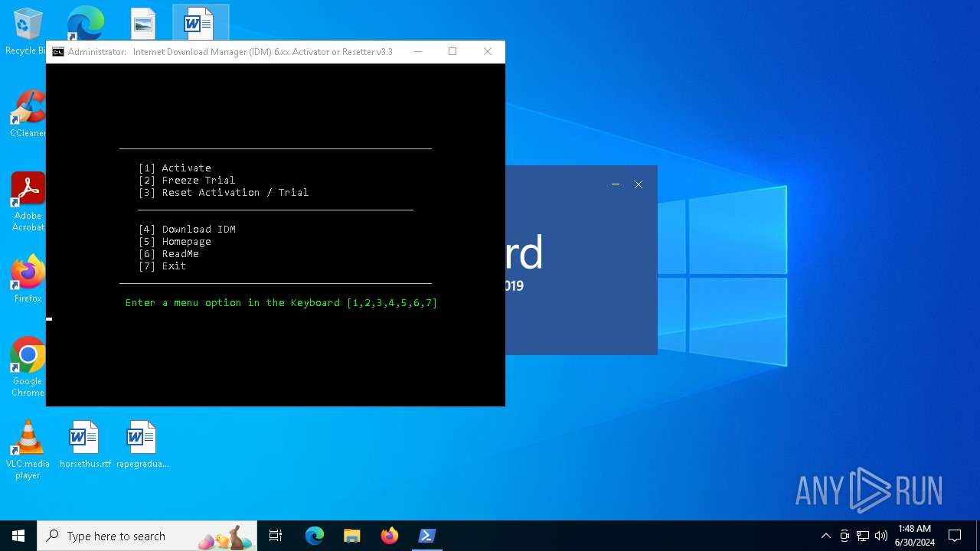Image resolution: width=980 pixels, height=551 pixels.
Task: Switch to PowerShell on the taskbar
Action: pyautogui.click(x=426, y=536)
